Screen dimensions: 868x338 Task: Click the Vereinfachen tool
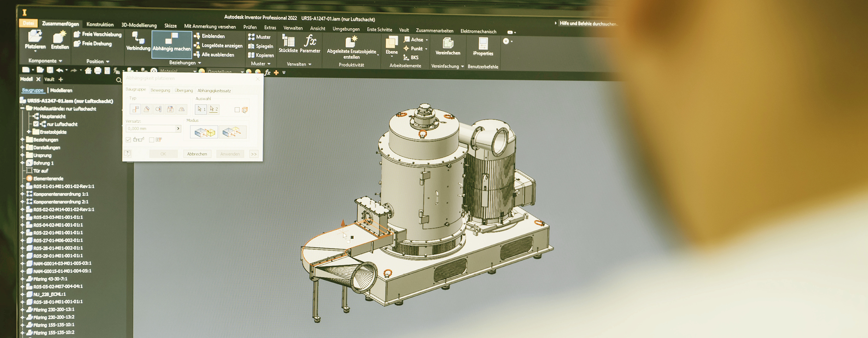448,46
